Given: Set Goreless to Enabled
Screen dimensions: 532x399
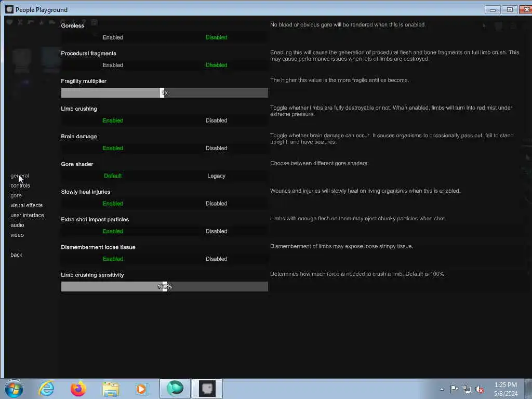Looking at the screenshot, I should pos(113,37).
